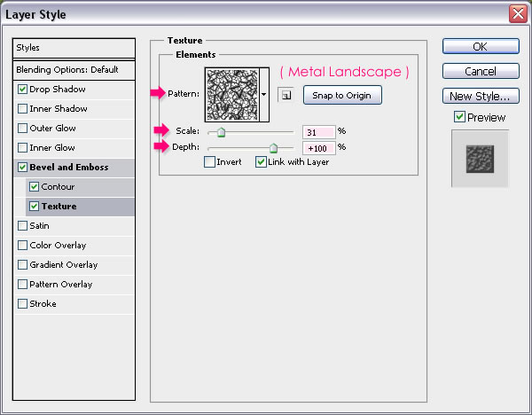This screenshot has width=532, height=415.
Task: Click the Cancel button
Action: tap(481, 71)
